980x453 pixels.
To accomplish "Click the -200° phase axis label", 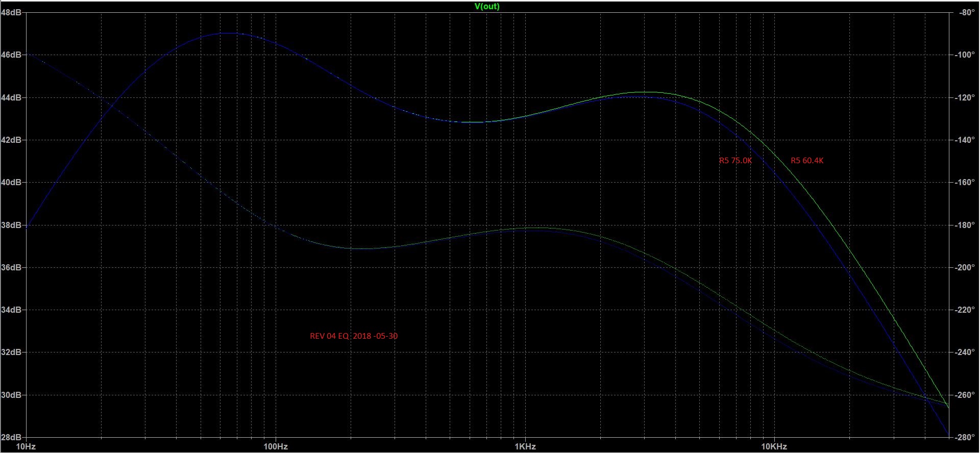I will (x=965, y=267).
